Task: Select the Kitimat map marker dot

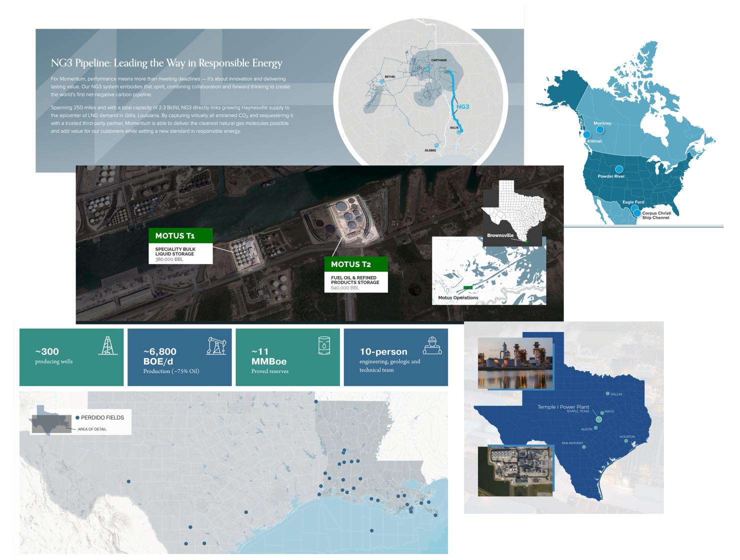Action: click(586, 134)
